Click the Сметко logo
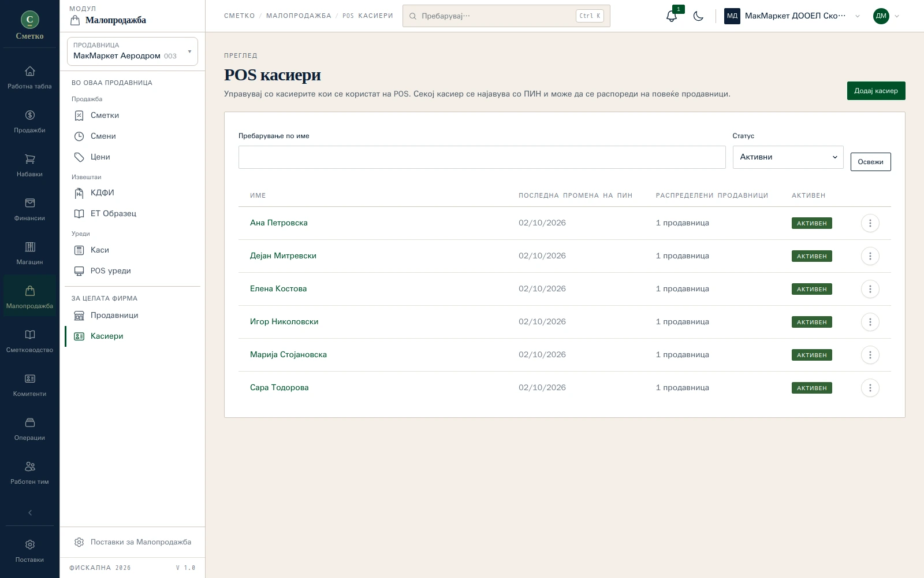Viewport: 924px width, 578px height. [29, 25]
